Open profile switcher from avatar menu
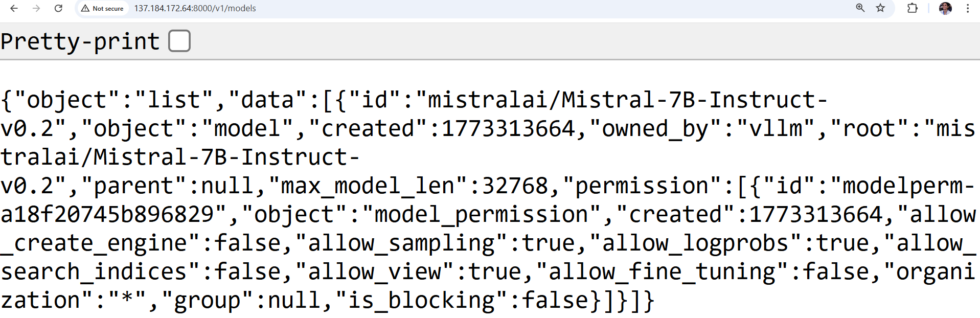Screen dimensions: 980x318 (945, 8)
